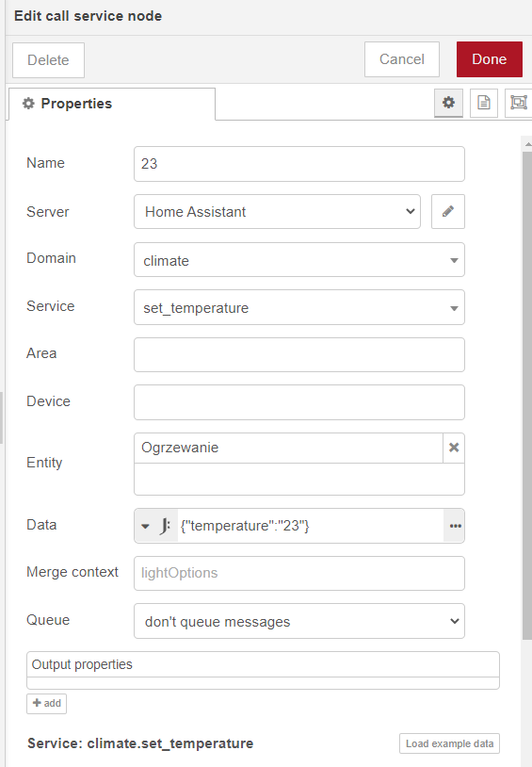Expand Data JSON editor ellipsis button
Image resolution: width=532 pixels, height=767 pixels.
point(455,526)
